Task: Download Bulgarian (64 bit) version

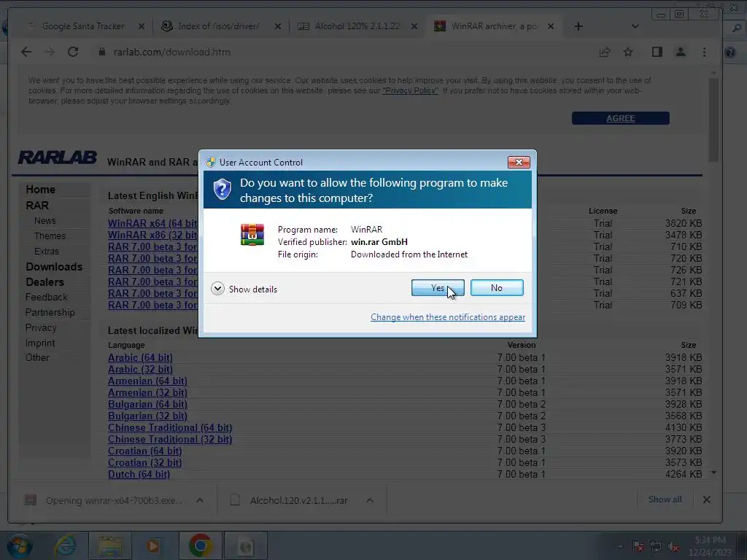Action: tap(147, 404)
